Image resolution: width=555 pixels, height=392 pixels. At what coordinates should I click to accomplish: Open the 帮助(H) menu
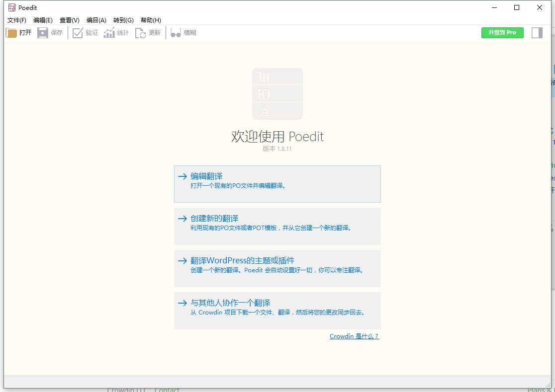click(151, 20)
